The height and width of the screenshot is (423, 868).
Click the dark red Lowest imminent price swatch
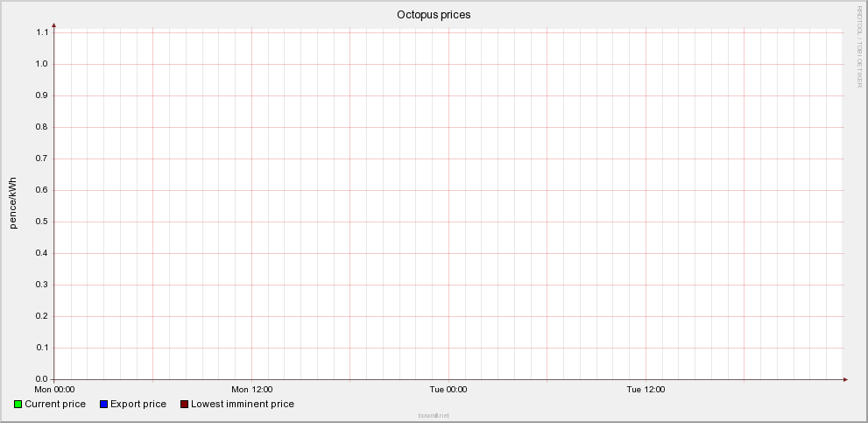click(184, 405)
